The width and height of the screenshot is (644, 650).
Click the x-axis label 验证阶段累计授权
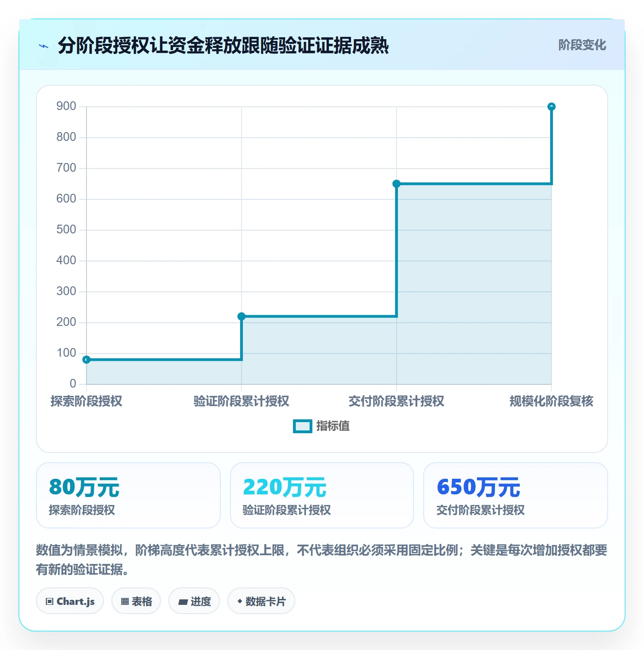[241, 401]
